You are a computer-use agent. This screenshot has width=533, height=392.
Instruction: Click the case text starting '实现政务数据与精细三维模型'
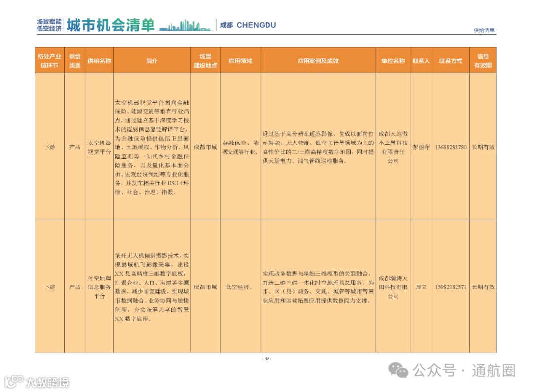[318, 287]
